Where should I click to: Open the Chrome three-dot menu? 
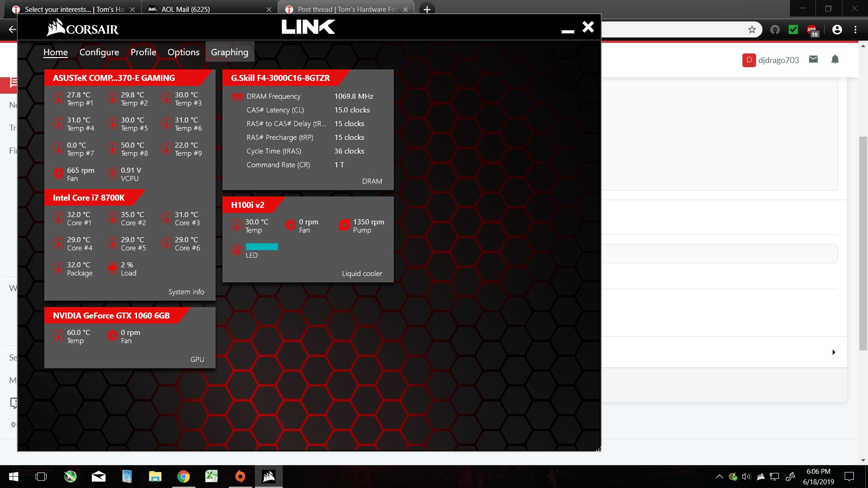click(x=856, y=30)
